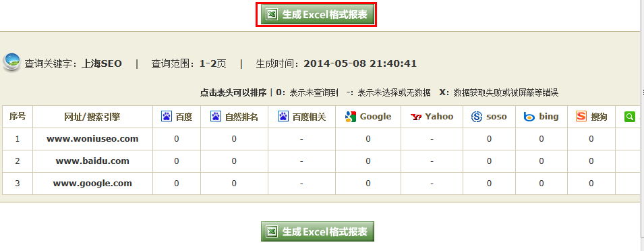Click the Google logo icon in the header
Screen dimensions: 644x251
pyautogui.click(x=351, y=117)
